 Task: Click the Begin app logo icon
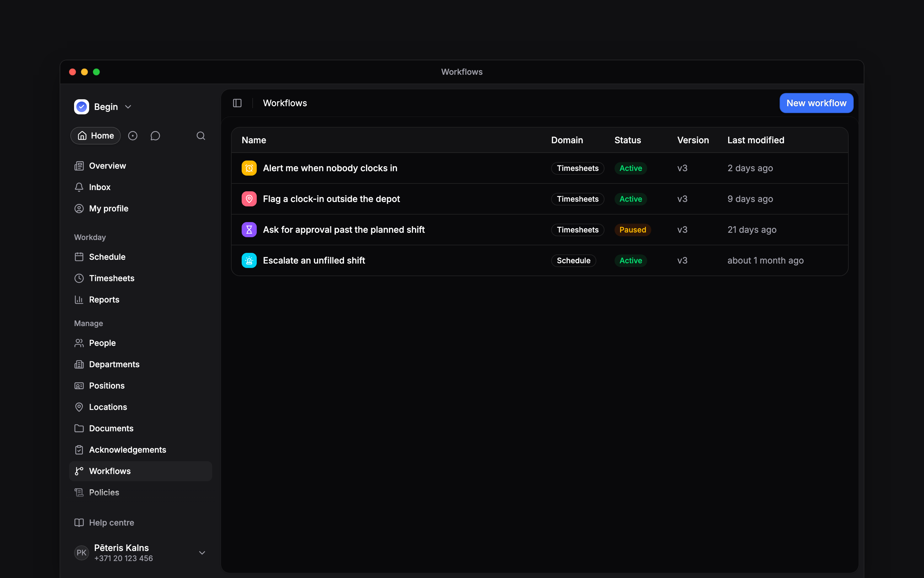pyautogui.click(x=81, y=107)
